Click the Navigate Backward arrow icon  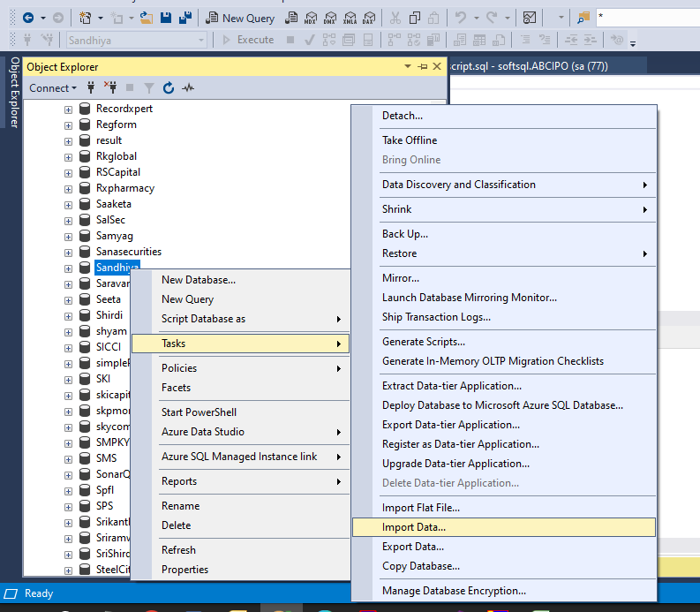click(x=27, y=18)
